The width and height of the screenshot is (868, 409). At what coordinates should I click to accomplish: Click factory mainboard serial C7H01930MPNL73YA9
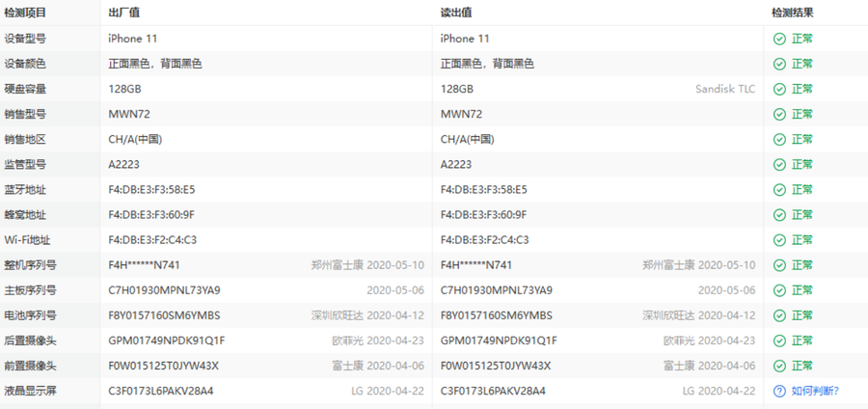point(164,290)
